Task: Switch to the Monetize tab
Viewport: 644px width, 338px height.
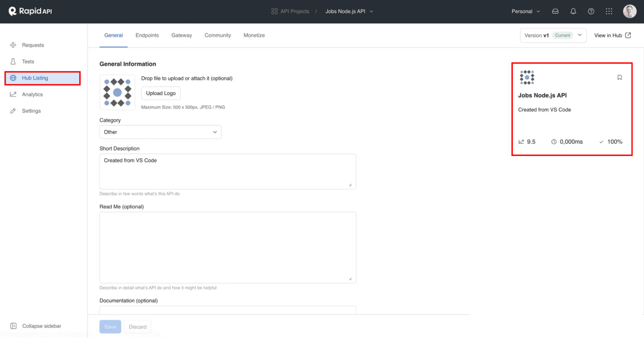Action: tap(254, 35)
